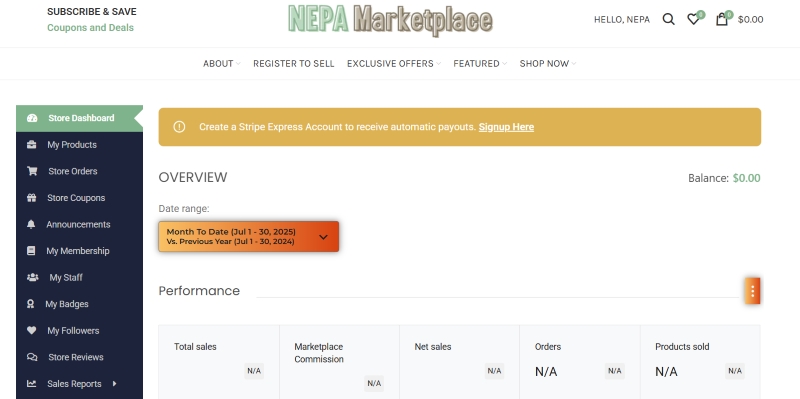The image size is (800, 399).
Task: Open the shopping bag cart icon
Action: point(721,19)
